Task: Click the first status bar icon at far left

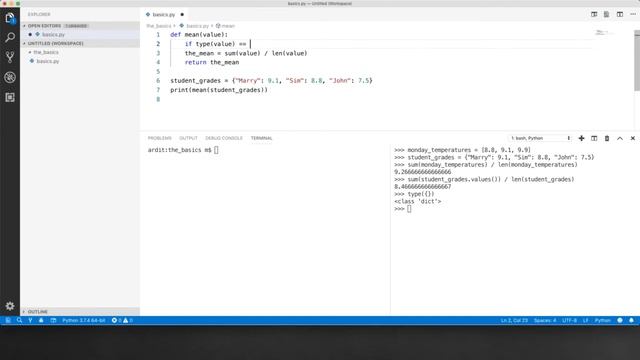Action: click(8, 320)
